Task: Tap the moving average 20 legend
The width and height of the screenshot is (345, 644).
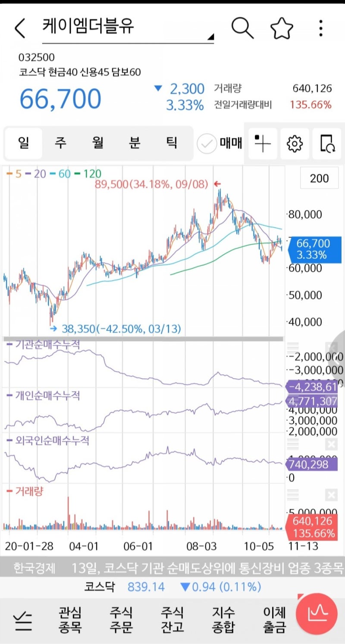Action: pyautogui.click(x=36, y=174)
